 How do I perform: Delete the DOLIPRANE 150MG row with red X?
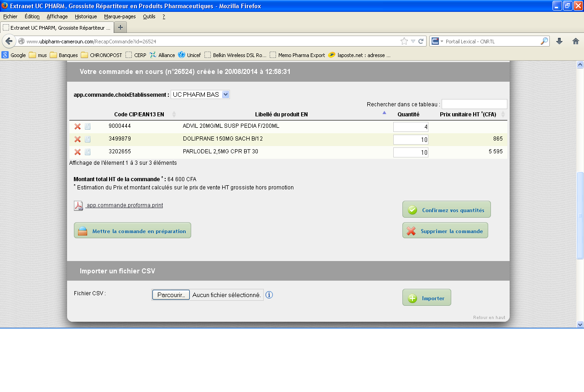click(x=78, y=139)
